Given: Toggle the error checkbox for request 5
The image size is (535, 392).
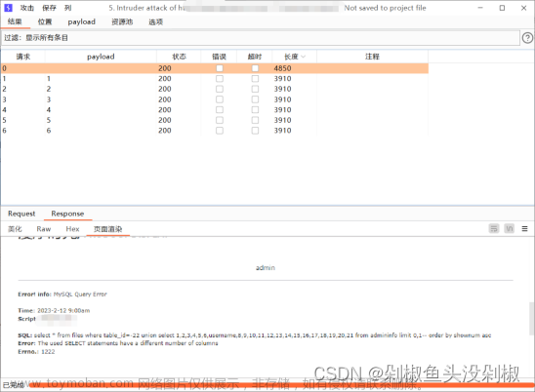Looking at the screenshot, I should (x=220, y=120).
